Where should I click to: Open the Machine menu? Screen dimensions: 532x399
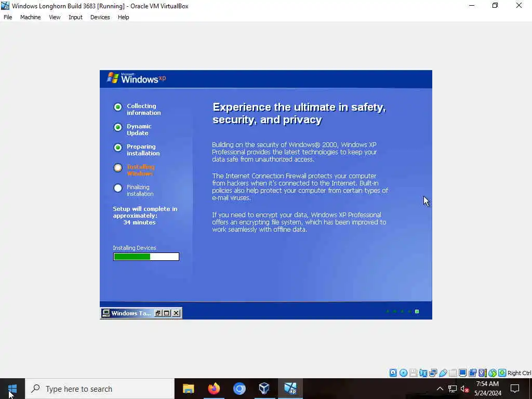[x=30, y=17]
